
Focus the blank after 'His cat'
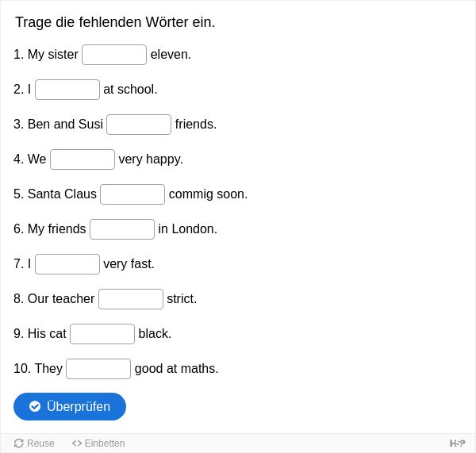102,334
